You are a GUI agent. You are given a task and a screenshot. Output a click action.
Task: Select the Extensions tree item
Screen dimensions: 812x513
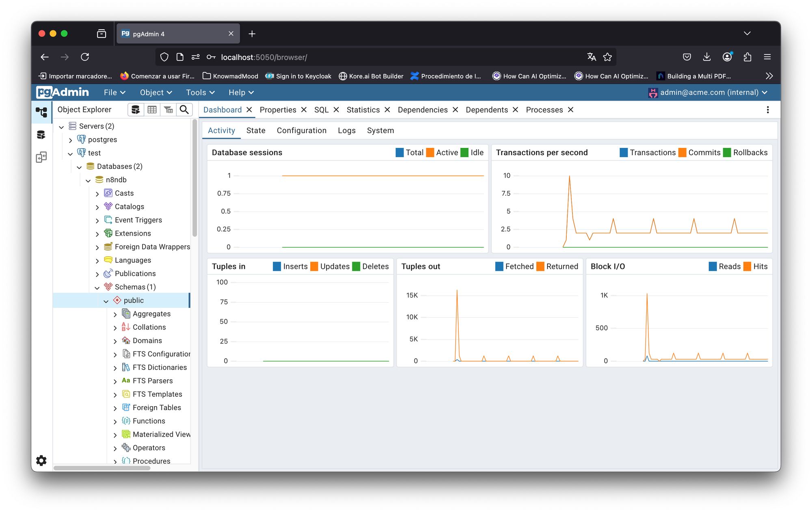pyautogui.click(x=133, y=234)
